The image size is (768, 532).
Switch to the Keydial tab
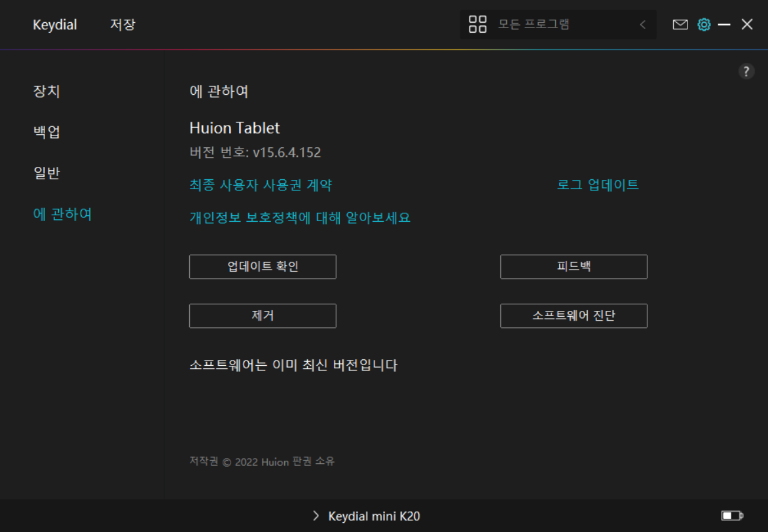coord(55,25)
